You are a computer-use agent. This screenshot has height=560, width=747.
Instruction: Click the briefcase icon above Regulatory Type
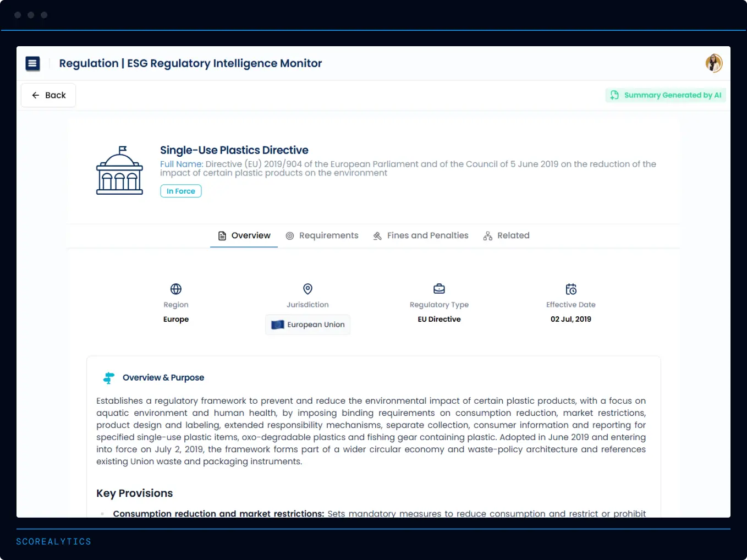point(439,289)
